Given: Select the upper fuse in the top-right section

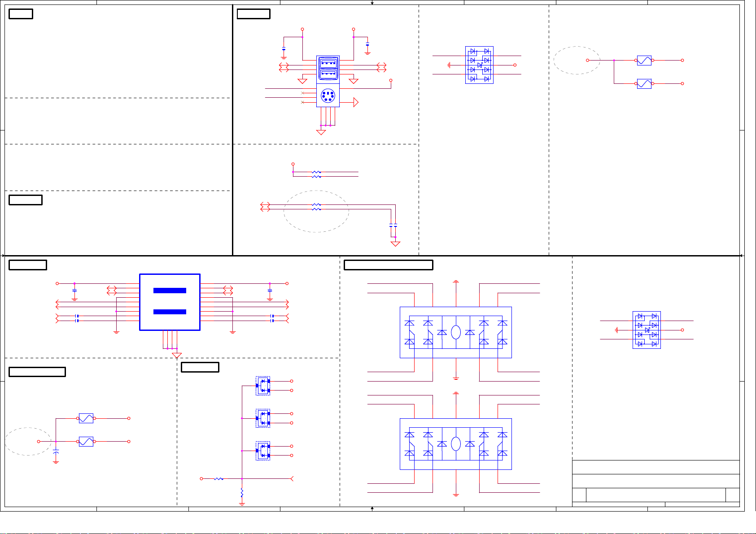Looking at the screenshot, I should (x=644, y=60).
